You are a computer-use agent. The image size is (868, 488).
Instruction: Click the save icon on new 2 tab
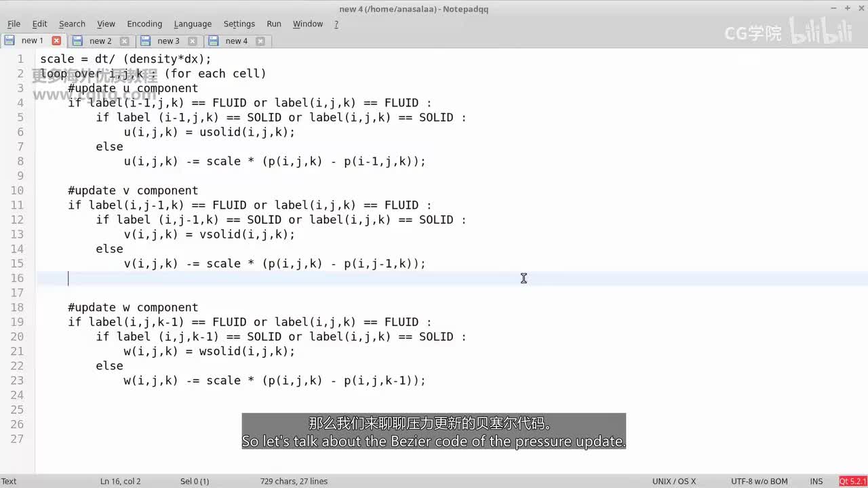pyautogui.click(x=77, y=41)
